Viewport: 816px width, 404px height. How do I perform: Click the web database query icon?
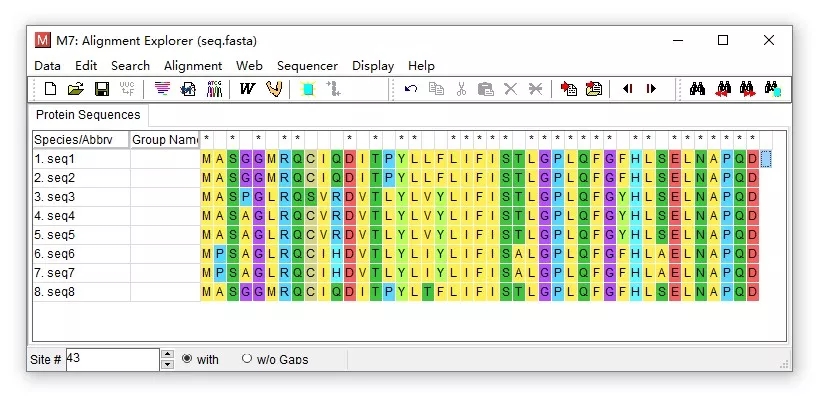coord(188,89)
